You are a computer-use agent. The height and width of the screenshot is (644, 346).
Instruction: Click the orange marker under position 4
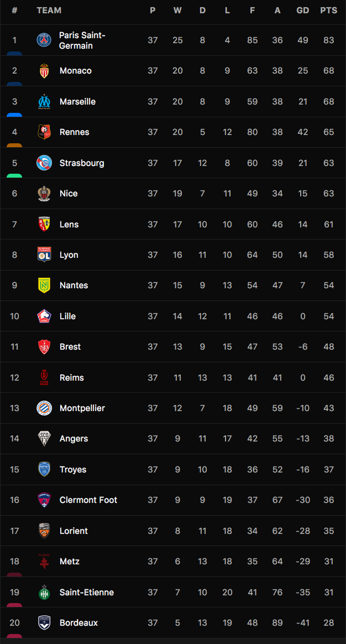pos(14,145)
